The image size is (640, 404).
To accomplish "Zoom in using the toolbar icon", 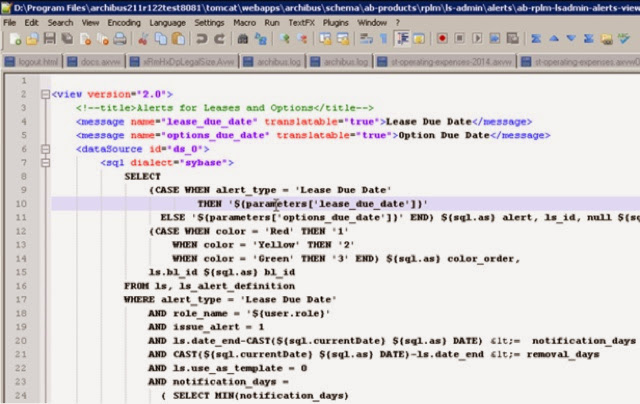I will click(x=284, y=39).
